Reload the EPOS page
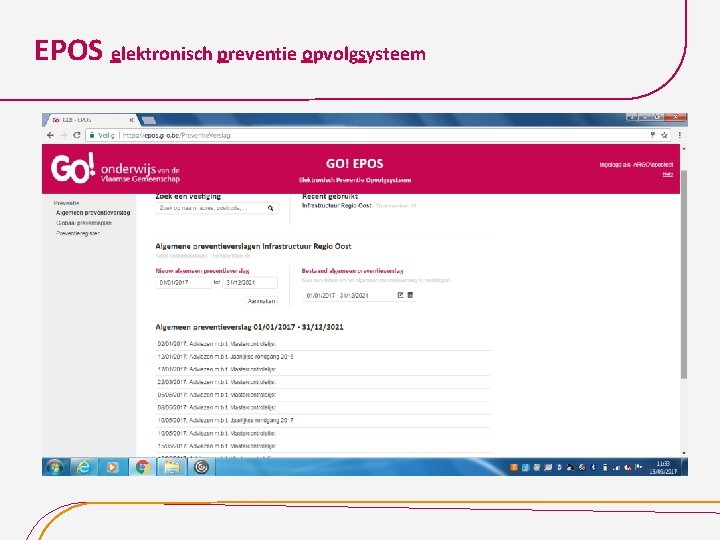 point(77,135)
